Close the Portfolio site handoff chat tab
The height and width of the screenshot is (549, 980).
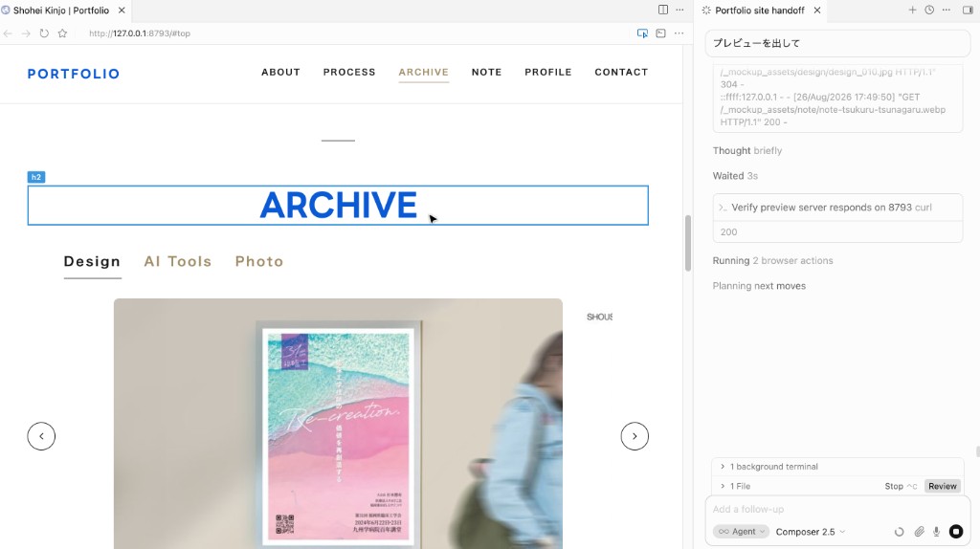tap(817, 11)
